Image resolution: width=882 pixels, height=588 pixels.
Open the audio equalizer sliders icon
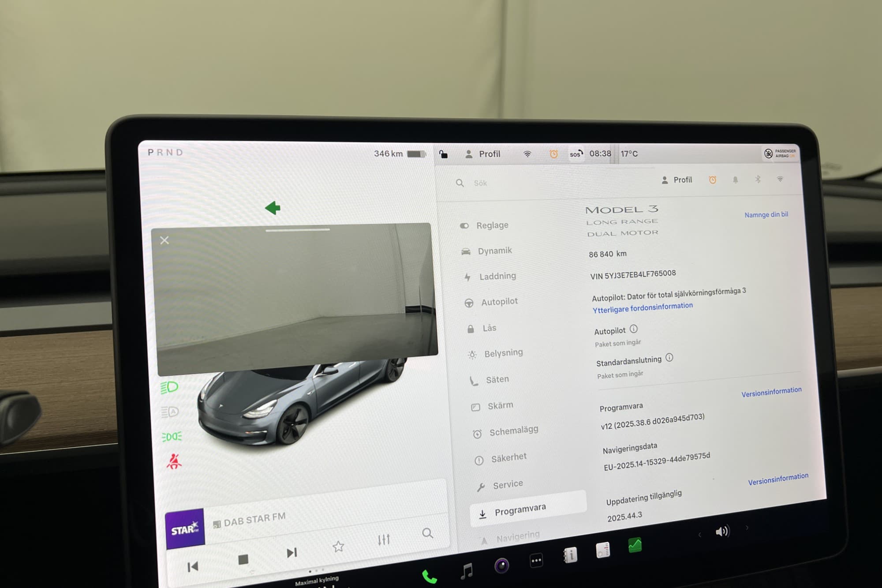384,539
